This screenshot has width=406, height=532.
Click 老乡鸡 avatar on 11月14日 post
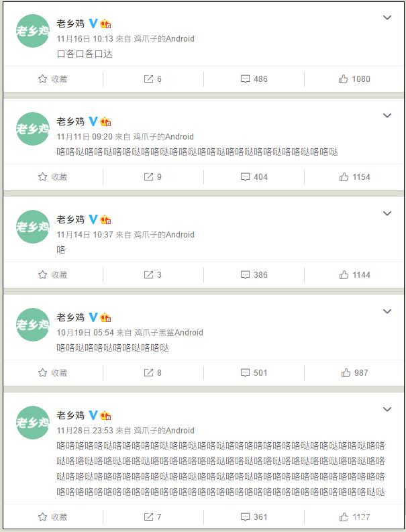[33, 227]
